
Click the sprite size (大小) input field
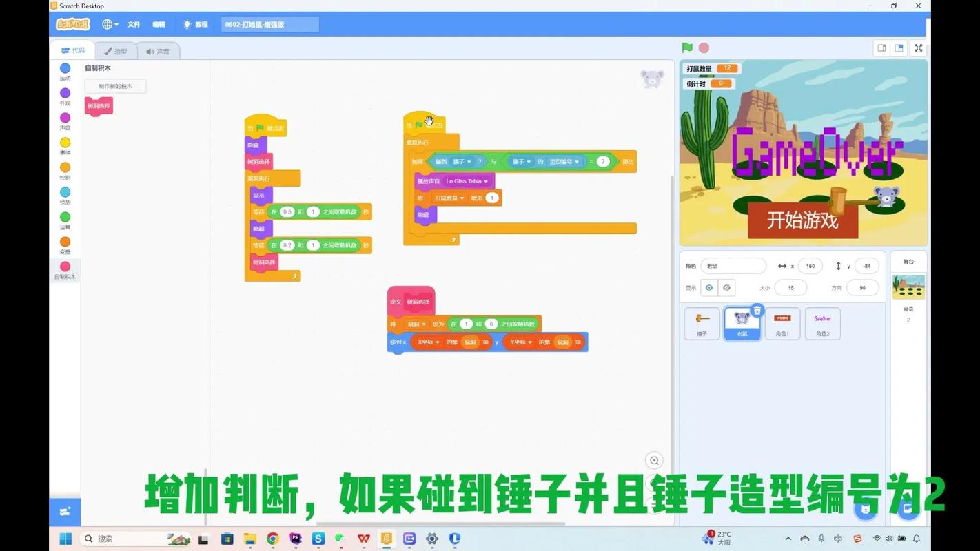point(790,287)
